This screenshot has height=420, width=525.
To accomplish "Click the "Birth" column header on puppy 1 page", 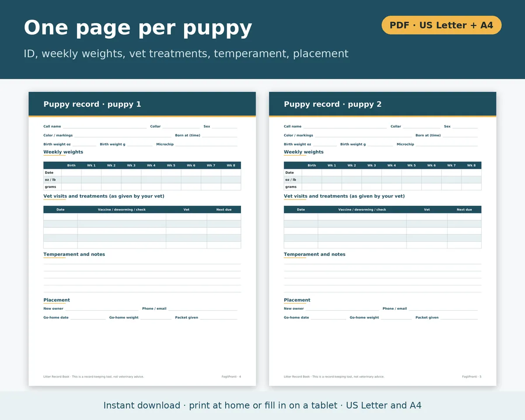I will 71,165.
